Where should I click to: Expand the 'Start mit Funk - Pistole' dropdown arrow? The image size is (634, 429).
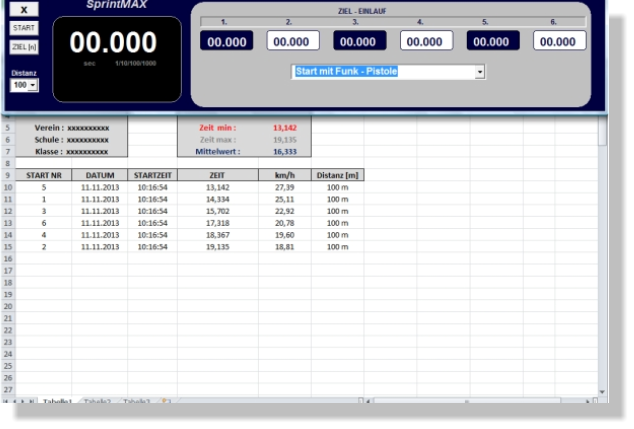(480, 72)
